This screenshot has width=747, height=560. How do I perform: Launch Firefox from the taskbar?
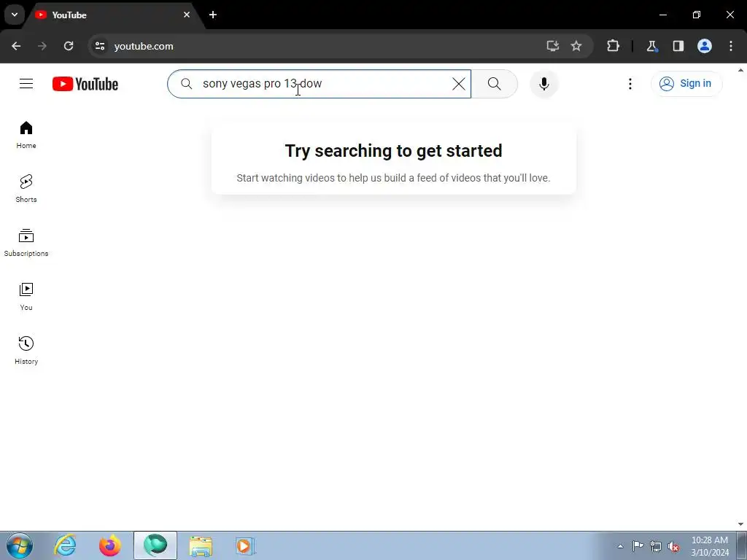110,545
